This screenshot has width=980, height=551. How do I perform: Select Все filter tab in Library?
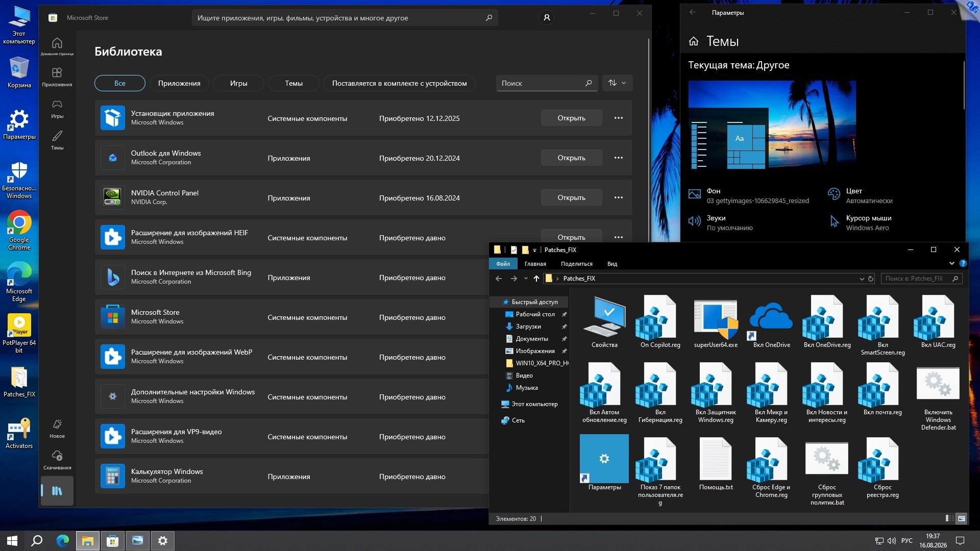[120, 83]
